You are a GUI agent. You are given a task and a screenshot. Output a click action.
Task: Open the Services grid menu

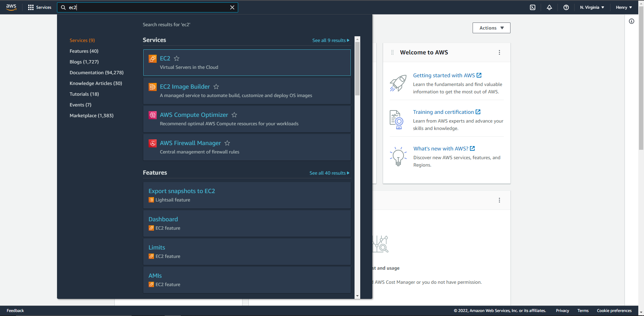coord(39,7)
